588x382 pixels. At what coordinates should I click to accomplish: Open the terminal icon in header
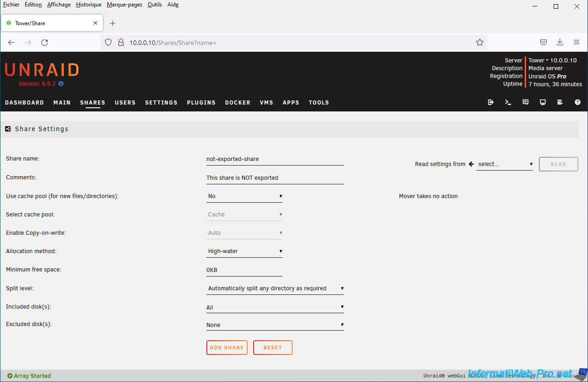[508, 102]
